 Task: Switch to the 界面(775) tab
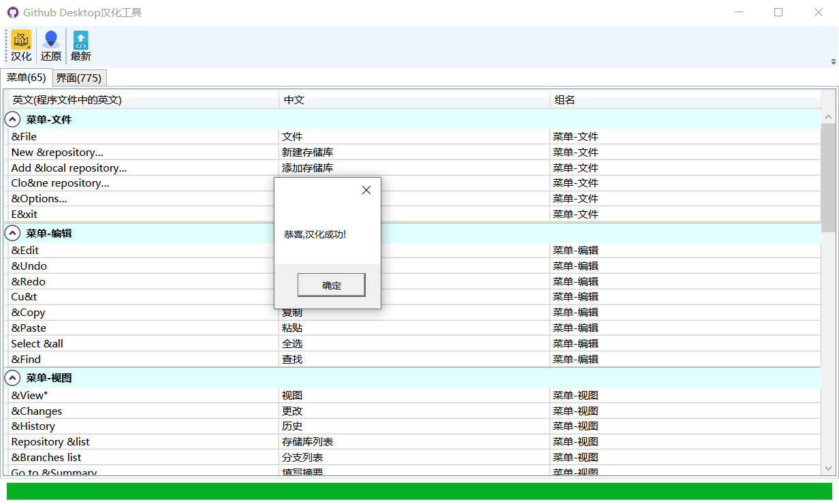click(79, 78)
